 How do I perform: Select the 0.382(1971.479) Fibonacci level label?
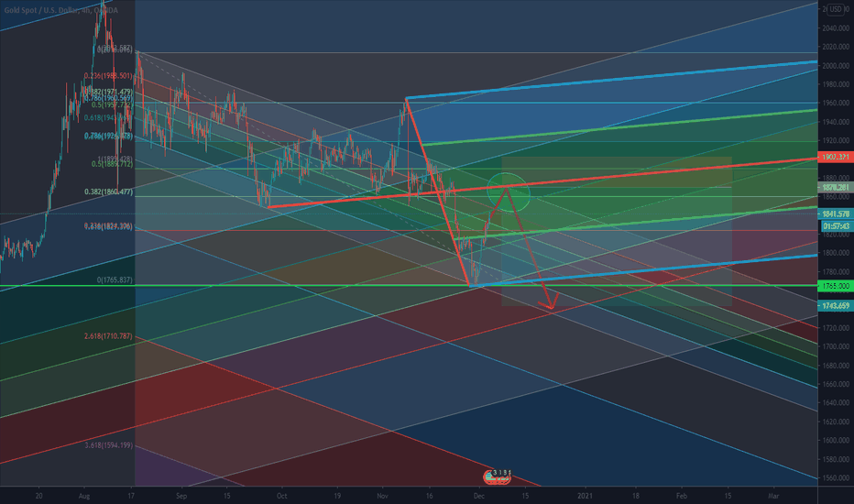click(108, 92)
